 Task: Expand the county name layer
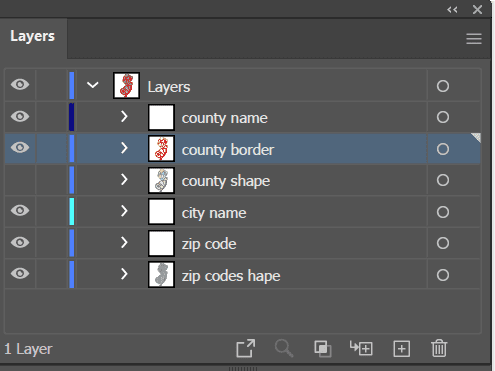(124, 116)
